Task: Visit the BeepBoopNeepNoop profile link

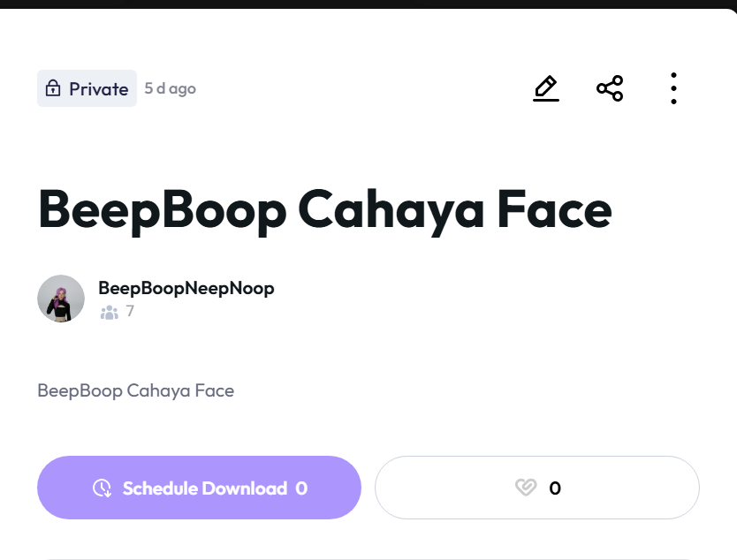Action: 186,288
